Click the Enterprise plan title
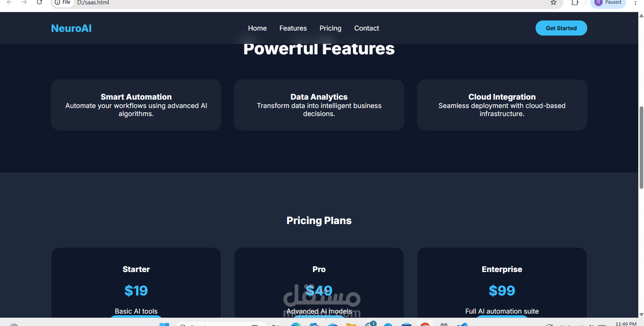644x326 pixels. pyautogui.click(x=502, y=269)
